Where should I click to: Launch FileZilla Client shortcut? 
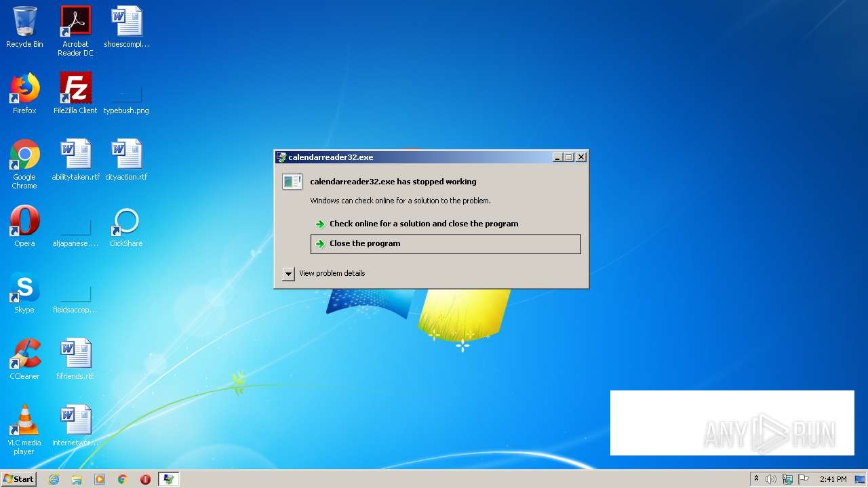(75, 94)
